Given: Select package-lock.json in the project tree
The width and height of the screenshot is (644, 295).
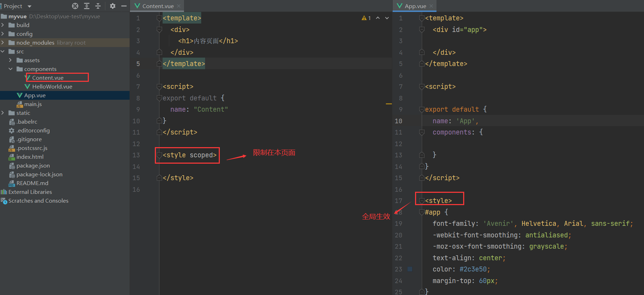Looking at the screenshot, I should 39,174.
